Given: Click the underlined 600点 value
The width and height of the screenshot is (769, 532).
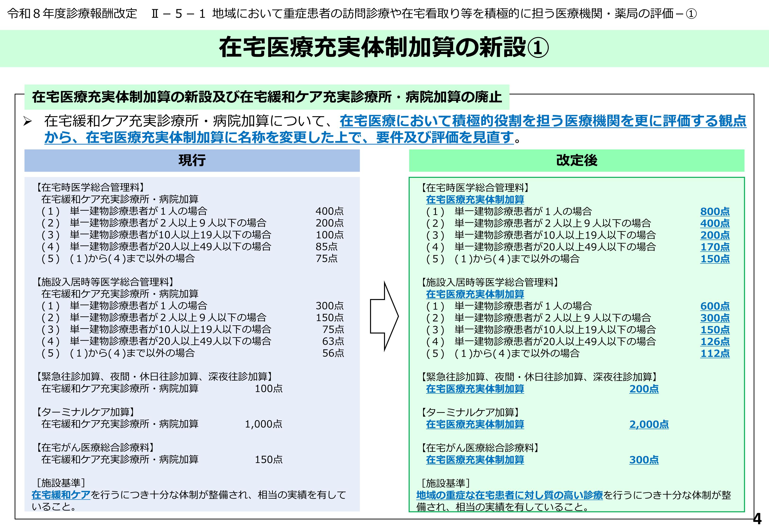Looking at the screenshot, I should 715,306.
